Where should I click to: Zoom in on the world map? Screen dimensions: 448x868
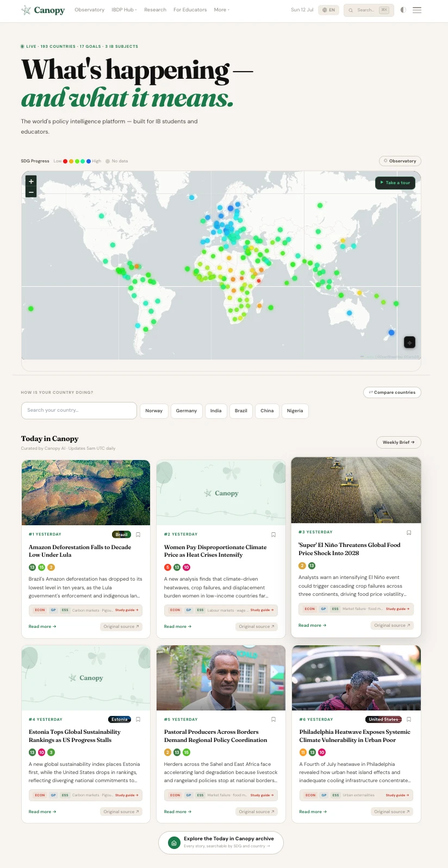(x=31, y=181)
